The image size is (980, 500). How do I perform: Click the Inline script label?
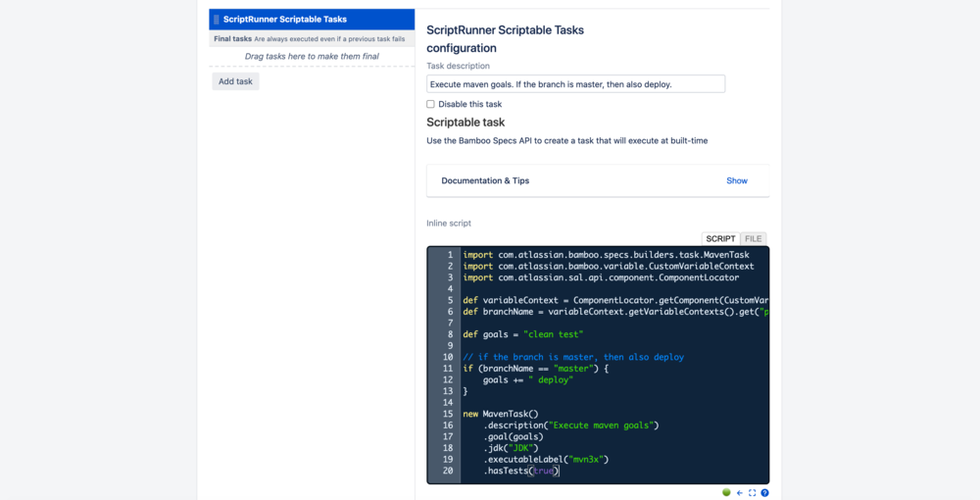(x=449, y=224)
